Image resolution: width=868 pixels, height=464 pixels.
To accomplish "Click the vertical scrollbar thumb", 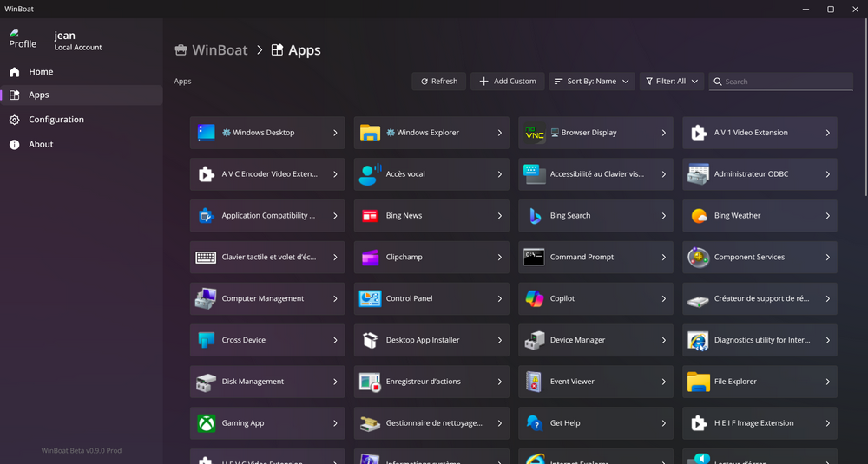I will coord(865,108).
